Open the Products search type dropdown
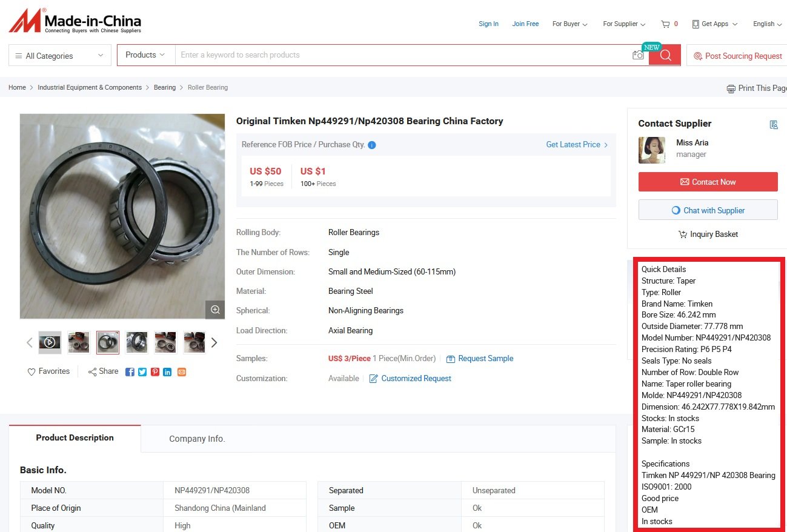Image resolution: width=787 pixels, height=532 pixels. pos(145,55)
